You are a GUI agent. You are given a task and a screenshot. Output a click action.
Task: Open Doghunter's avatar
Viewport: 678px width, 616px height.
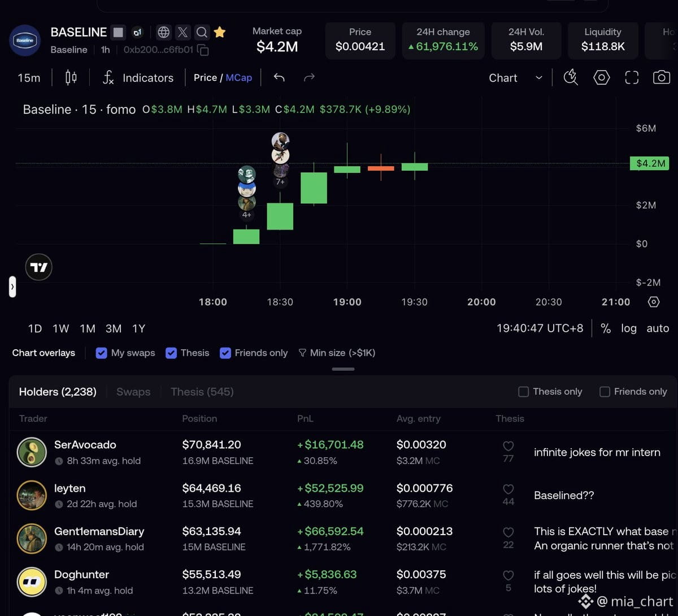pos(32,582)
